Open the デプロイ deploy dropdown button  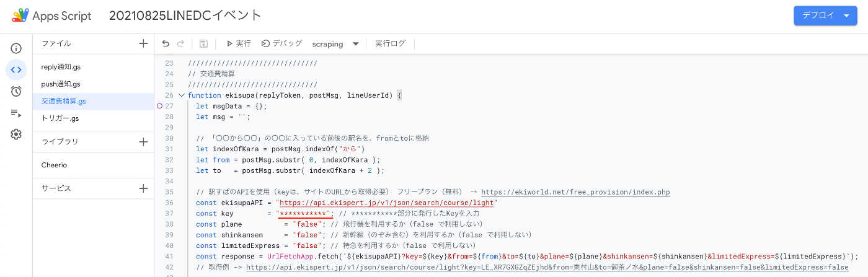[x=825, y=16]
